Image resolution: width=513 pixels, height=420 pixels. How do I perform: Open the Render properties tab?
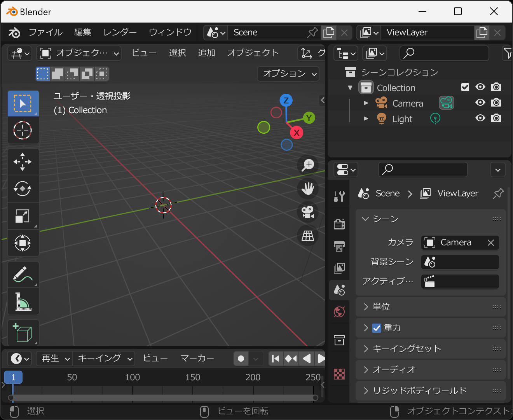(x=339, y=224)
